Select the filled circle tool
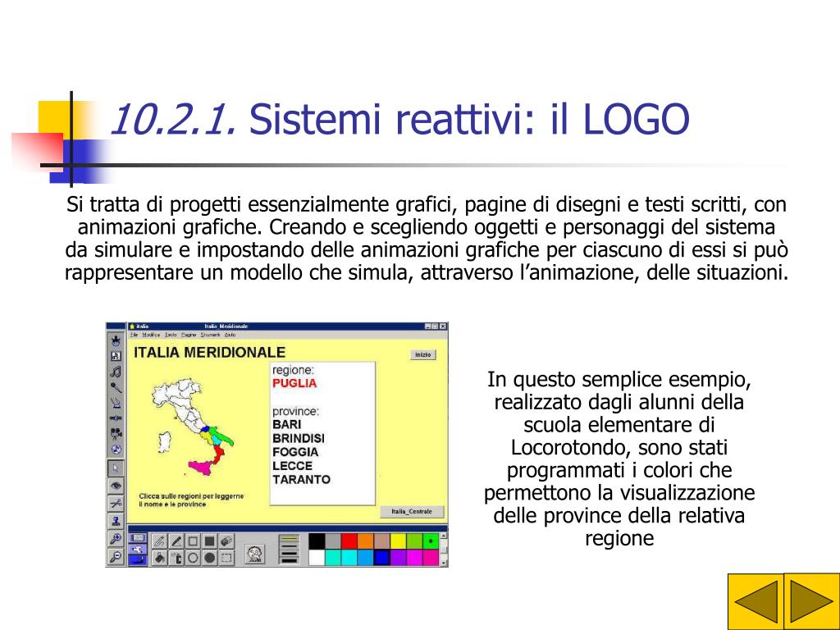This screenshot has width=840, height=630. point(209,558)
